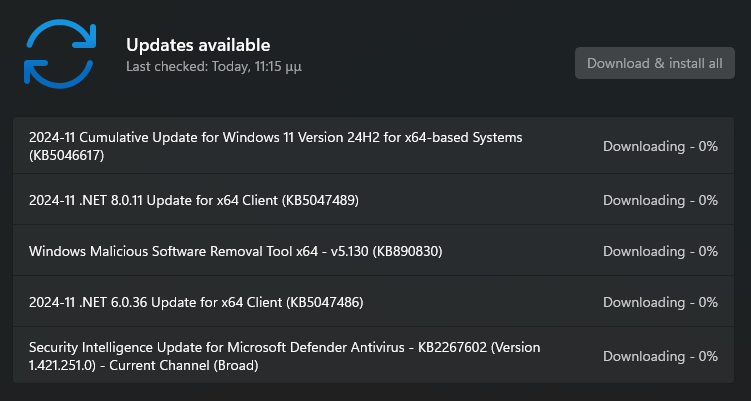Viewport: 751px width, 401px height.
Task: Open the Security Intelligence Update for Defender entry
Action: (x=373, y=355)
